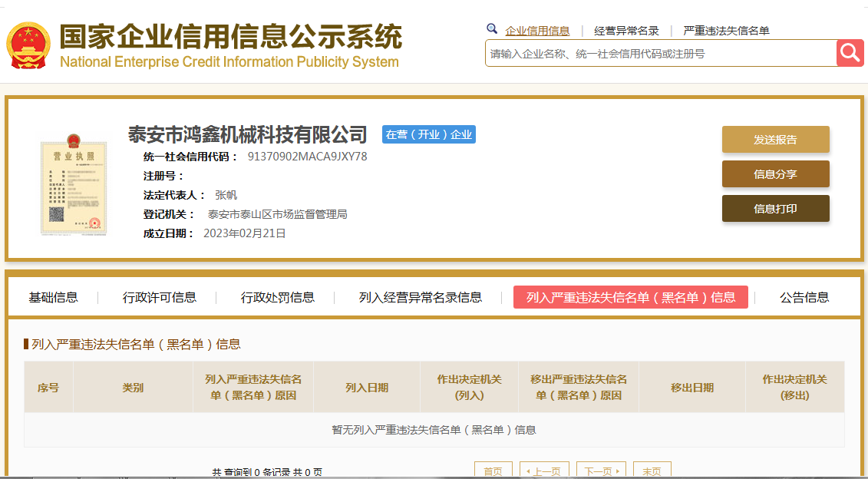Click the 列入日期 column header
The image size is (868, 479).
367,387
